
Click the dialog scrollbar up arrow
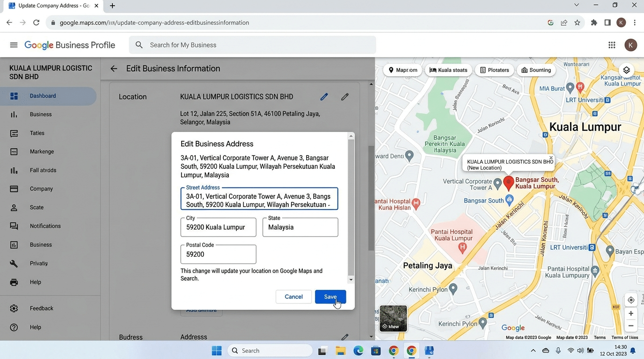(x=351, y=136)
